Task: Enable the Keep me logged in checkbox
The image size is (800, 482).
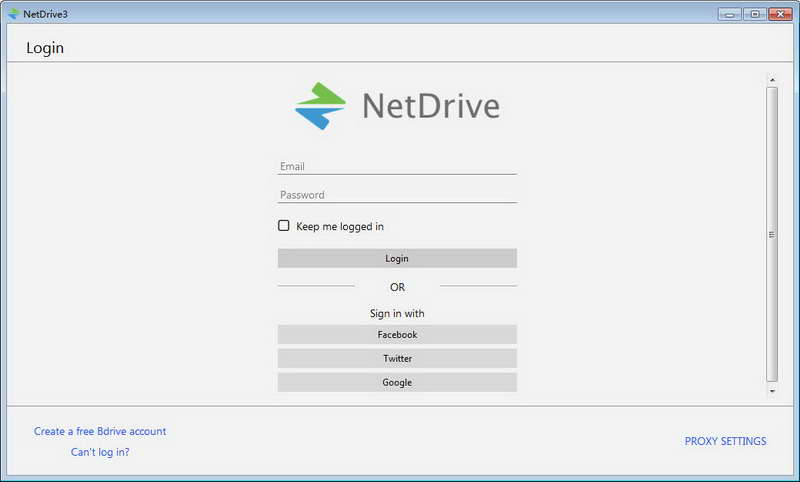Action: pyautogui.click(x=284, y=226)
